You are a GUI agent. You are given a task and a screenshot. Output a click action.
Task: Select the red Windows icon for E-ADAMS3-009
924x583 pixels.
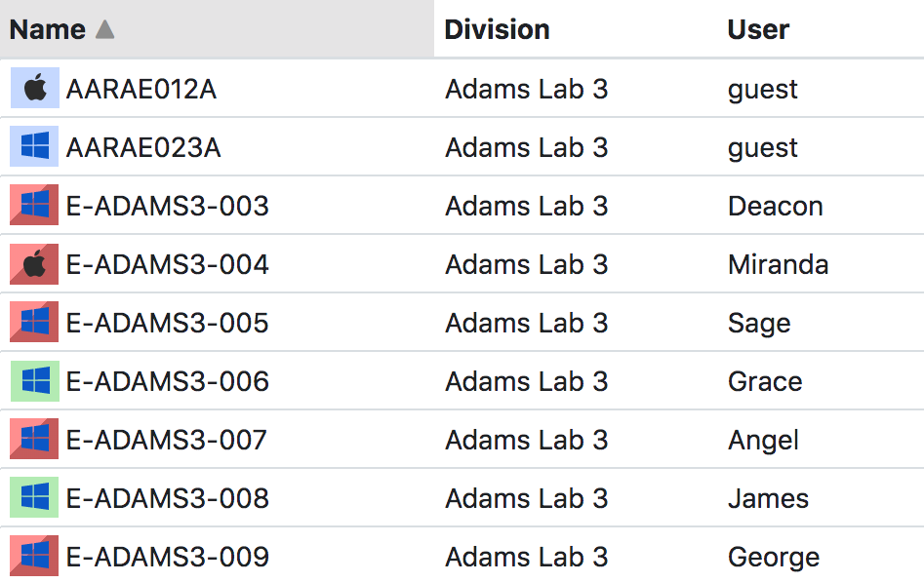click(x=35, y=556)
